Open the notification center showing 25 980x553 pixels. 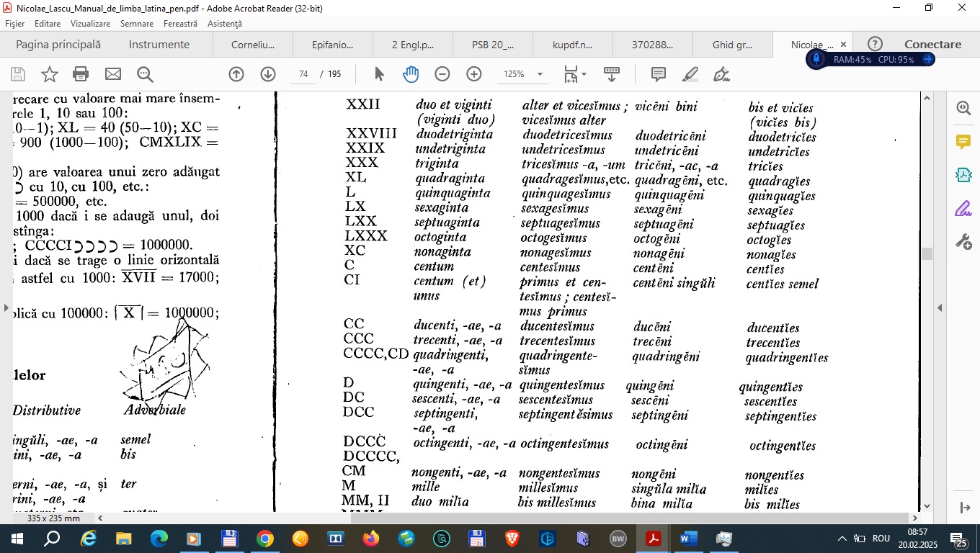click(958, 539)
